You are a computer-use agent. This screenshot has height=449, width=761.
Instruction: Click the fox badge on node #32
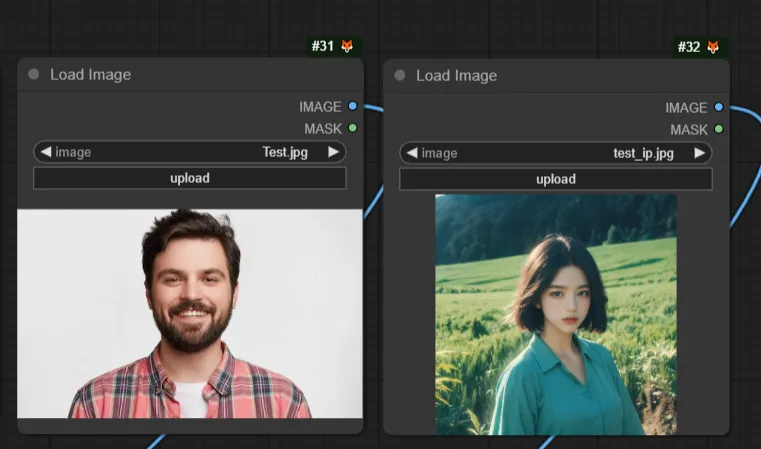coord(713,48)
